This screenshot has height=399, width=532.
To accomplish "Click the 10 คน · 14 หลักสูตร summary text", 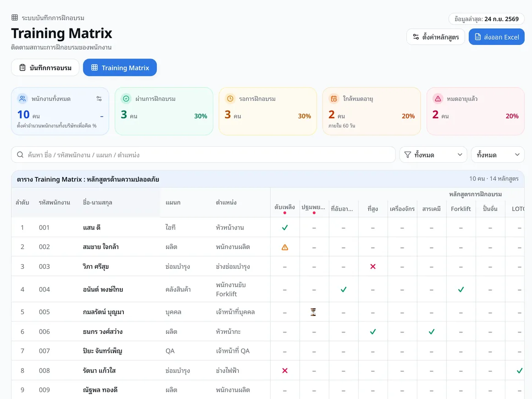I will (x=493, y=179).
